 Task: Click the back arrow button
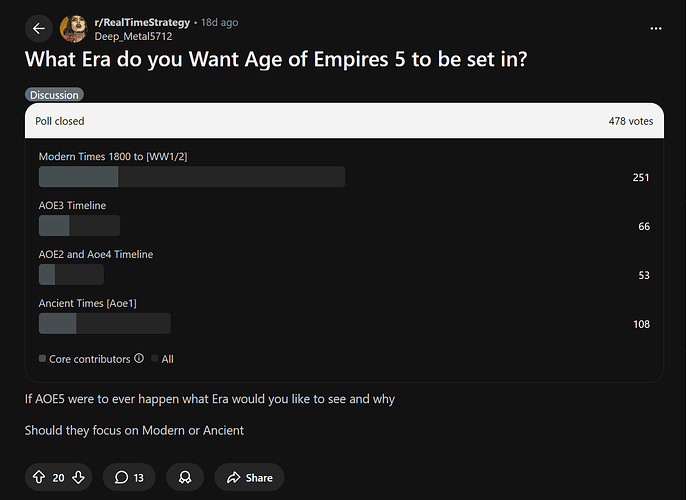(38, 29)
